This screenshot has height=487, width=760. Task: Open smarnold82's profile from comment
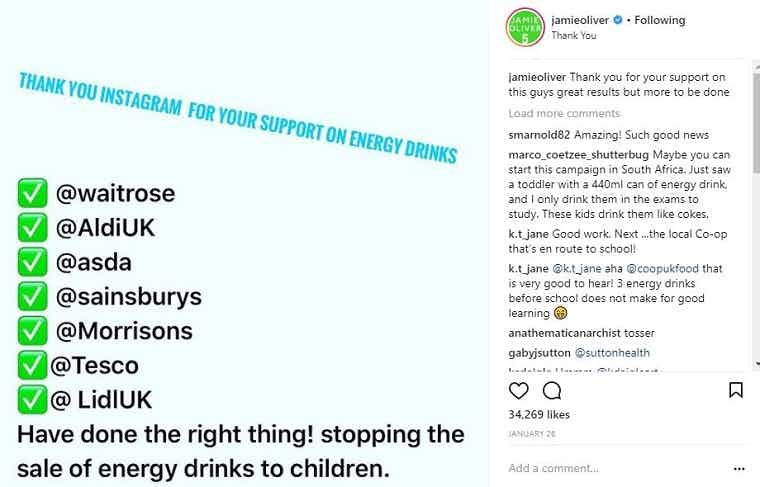pos(541,136)
